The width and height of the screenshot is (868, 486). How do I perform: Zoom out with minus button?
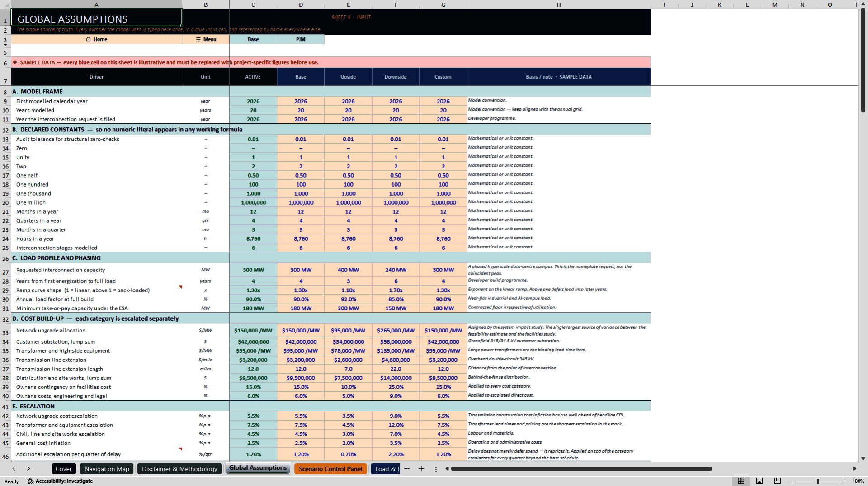pyautogui.click(x=791, y=481)
